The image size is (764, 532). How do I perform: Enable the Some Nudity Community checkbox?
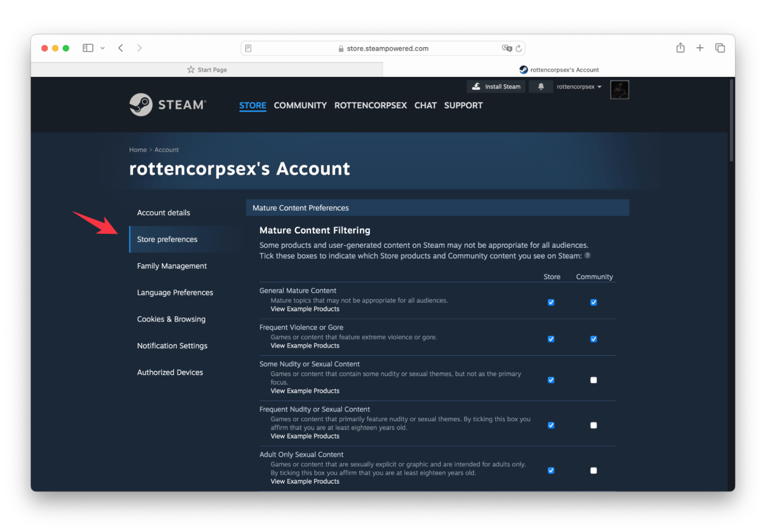594,380
